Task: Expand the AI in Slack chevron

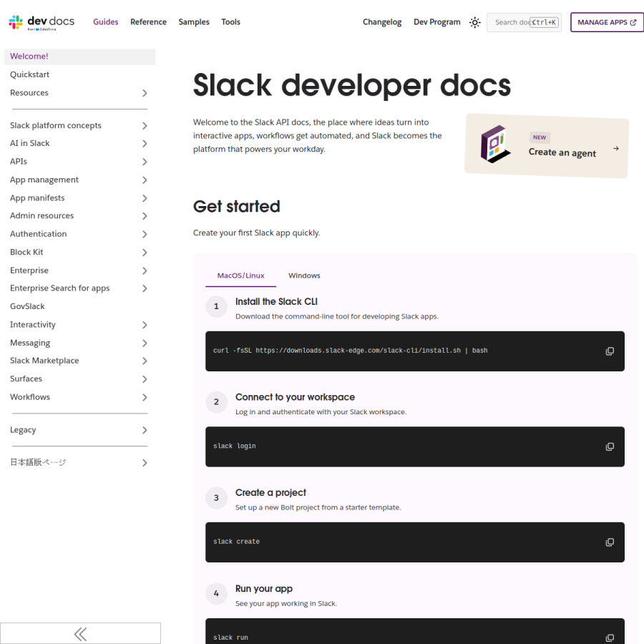Action: coord(145,144)
